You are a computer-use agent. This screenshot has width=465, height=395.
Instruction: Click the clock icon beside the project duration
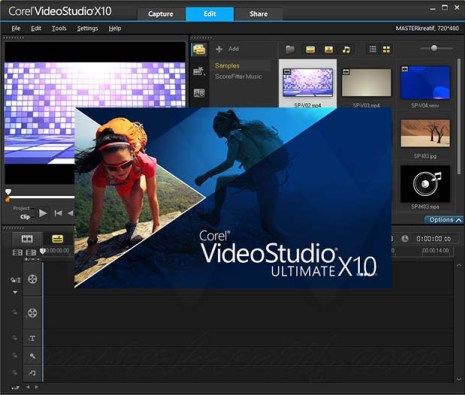(x=405, y=238)
